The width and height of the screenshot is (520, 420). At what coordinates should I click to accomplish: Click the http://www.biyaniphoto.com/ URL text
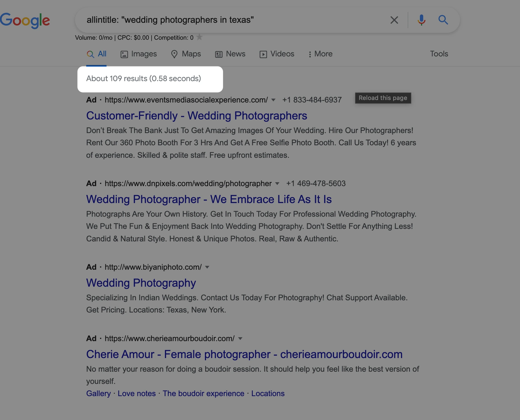coord(153,267)
